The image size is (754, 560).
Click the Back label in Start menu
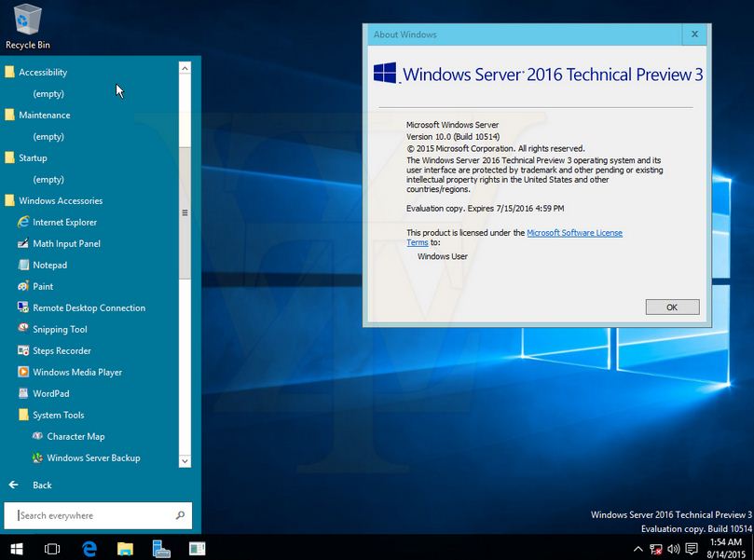click(x=42, y=485)
